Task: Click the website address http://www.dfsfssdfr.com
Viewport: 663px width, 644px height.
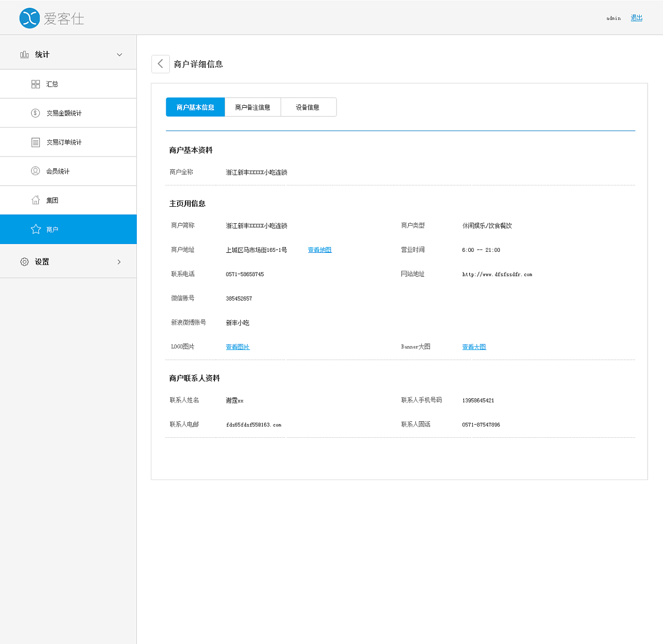Action: pyautogui.click(x=497, y=274)
